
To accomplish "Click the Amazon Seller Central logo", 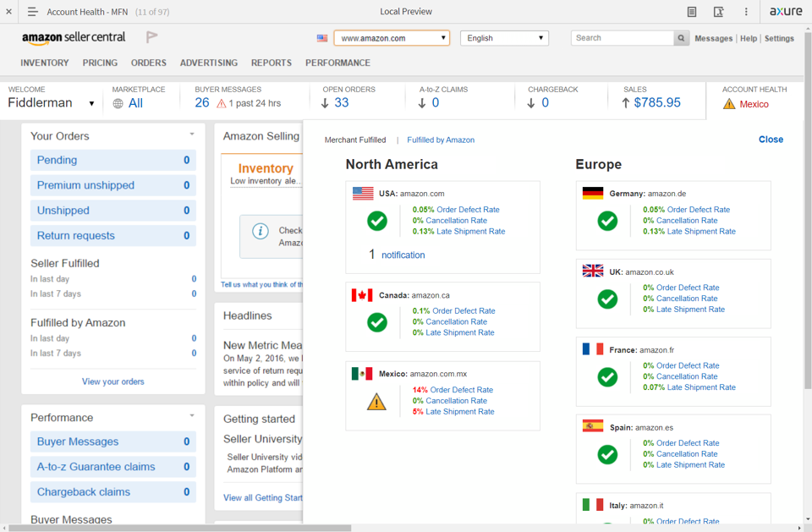I will [74, 37].
